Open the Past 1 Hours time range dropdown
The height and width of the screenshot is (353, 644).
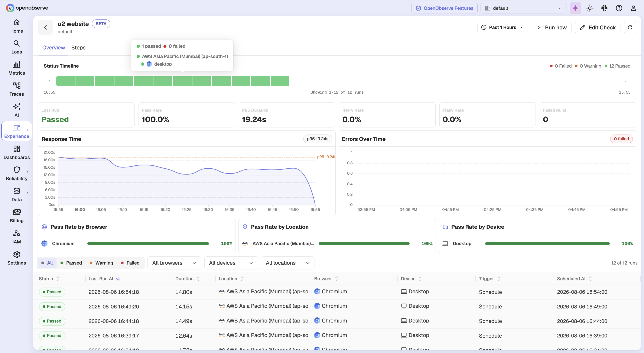(x=502, y=27)
